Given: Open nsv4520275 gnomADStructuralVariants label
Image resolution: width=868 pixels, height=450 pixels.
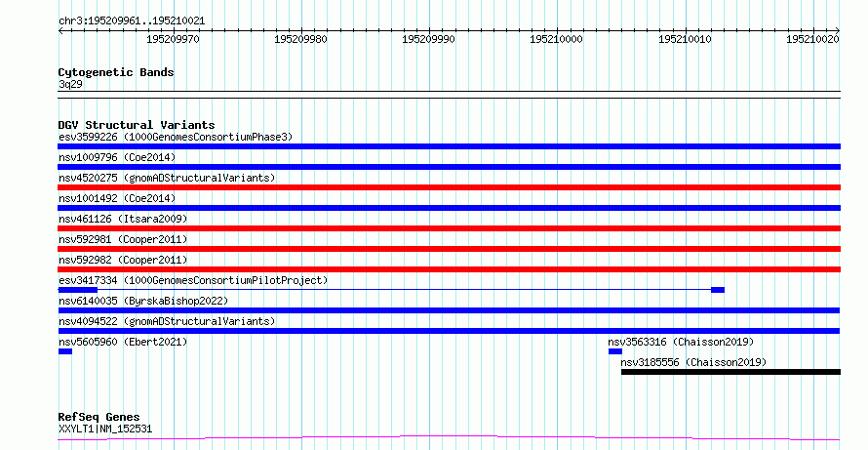Looking at the screenshot, I should click(x=167, y=178).
